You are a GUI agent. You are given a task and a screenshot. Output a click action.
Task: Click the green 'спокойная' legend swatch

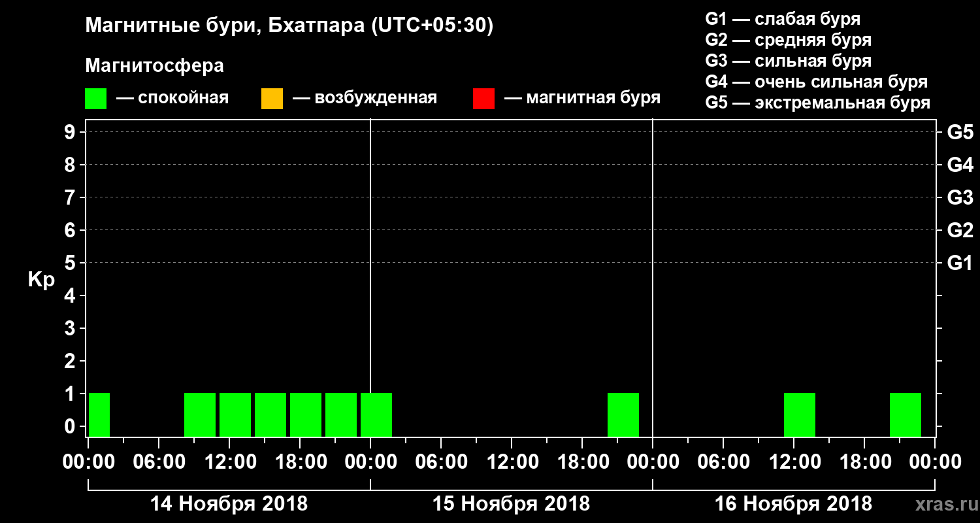(95, 98)
